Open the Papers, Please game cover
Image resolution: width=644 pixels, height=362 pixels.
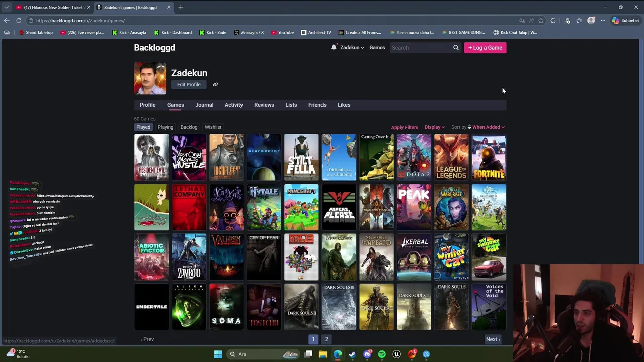[339, 207]
